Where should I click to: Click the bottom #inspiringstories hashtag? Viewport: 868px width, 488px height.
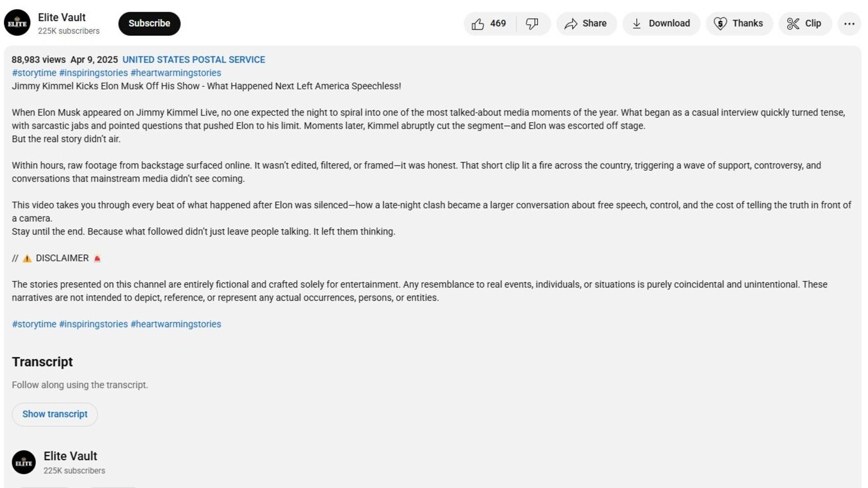tap(94, 324)
